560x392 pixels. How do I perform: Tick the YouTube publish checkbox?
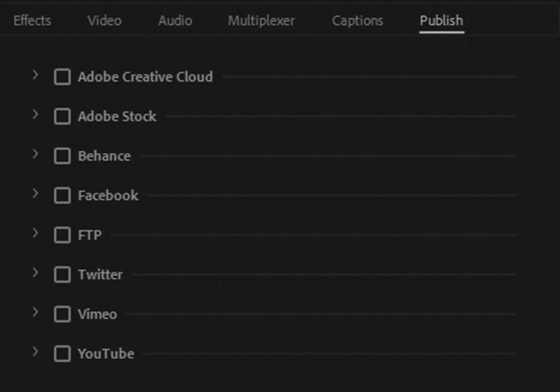point(62,354)
